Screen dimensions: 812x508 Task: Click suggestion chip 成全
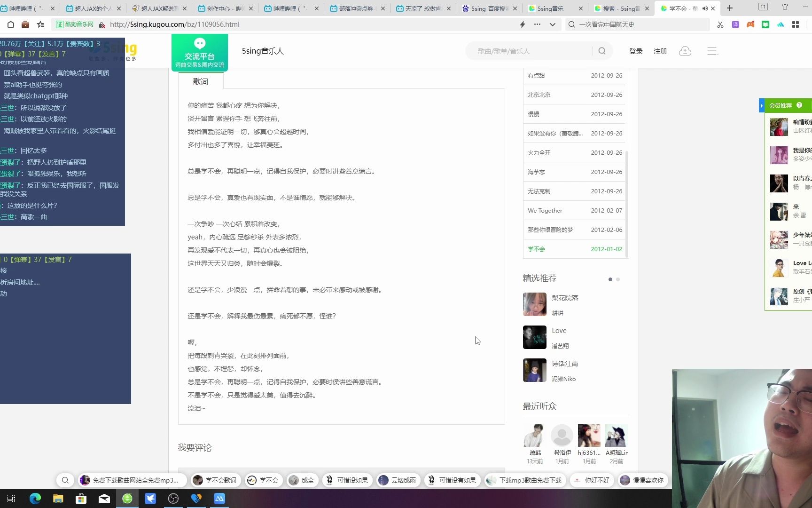[x=301, y=480]
